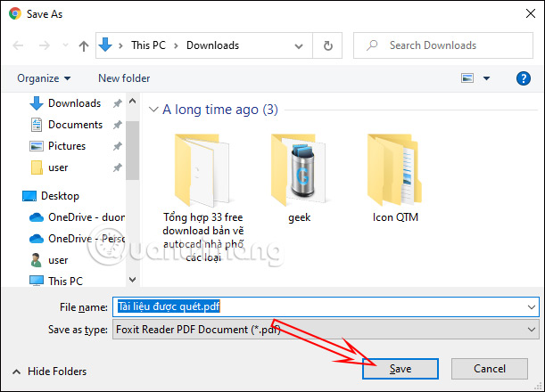Go up one folder level
This screenshot has height=392, width=545.
[x=84, y=45]
